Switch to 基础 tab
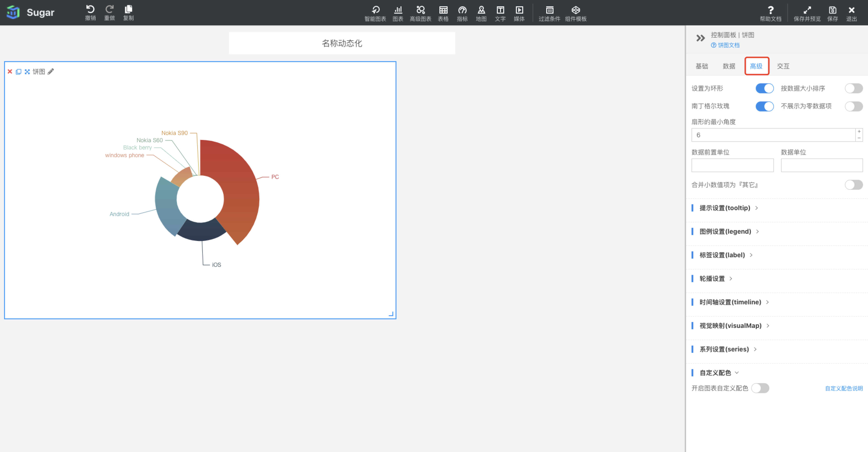Viewport: 868px width, 452px height. (x=702, y=66)
